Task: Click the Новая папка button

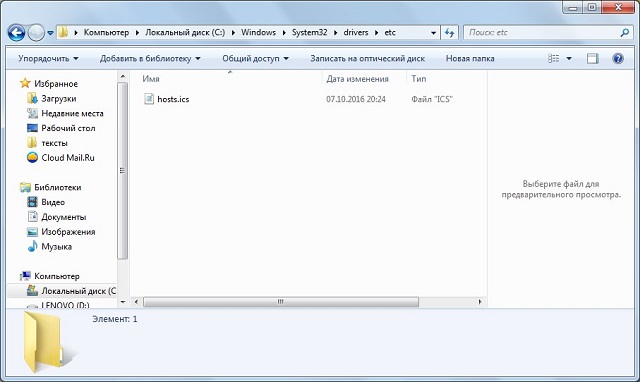Action: pos(470,58)
